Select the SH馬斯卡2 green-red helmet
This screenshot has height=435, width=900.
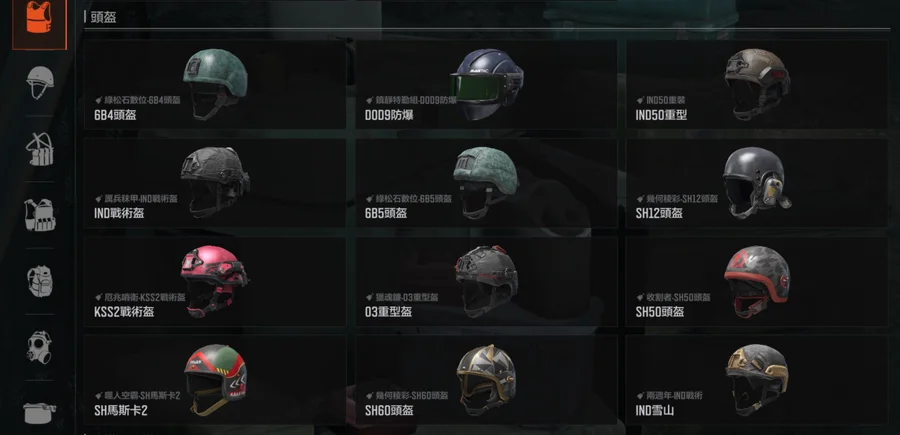(x=215, y=380)
